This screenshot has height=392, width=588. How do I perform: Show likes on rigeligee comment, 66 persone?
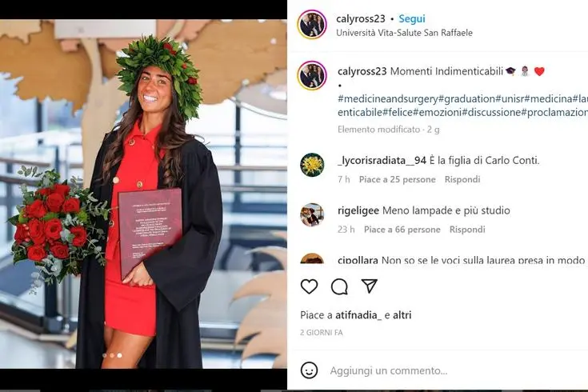402,229
